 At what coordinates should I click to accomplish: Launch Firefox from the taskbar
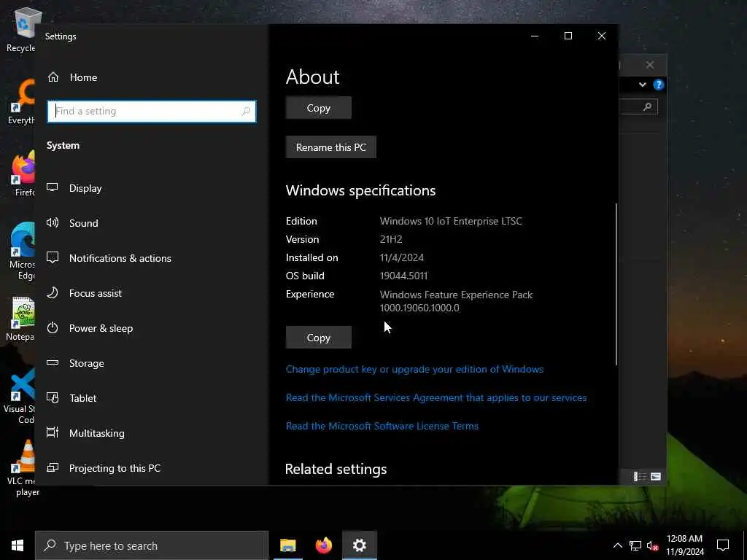323,545
